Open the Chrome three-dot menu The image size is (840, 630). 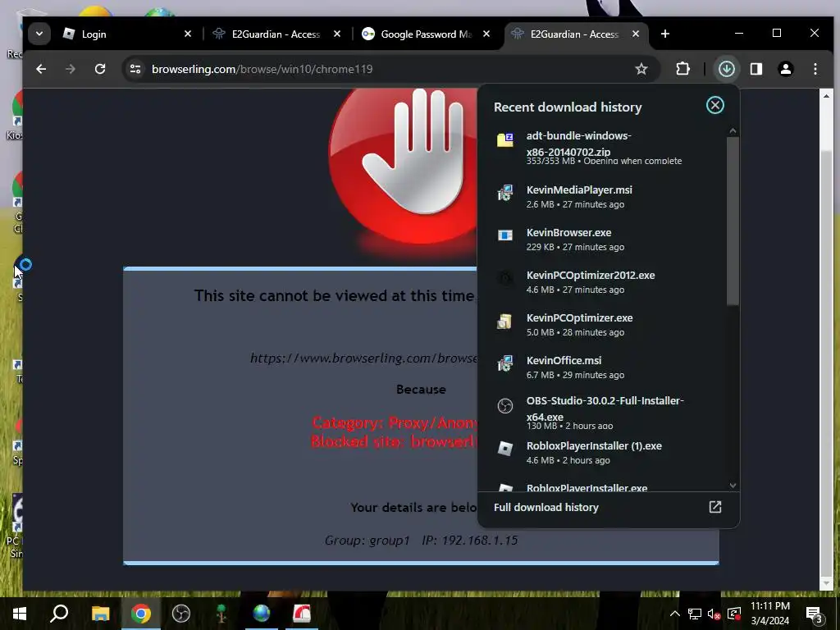(815, 69)
